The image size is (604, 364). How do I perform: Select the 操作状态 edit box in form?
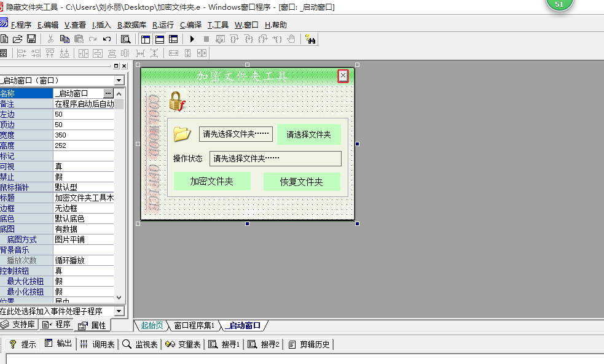coord(275,158)
